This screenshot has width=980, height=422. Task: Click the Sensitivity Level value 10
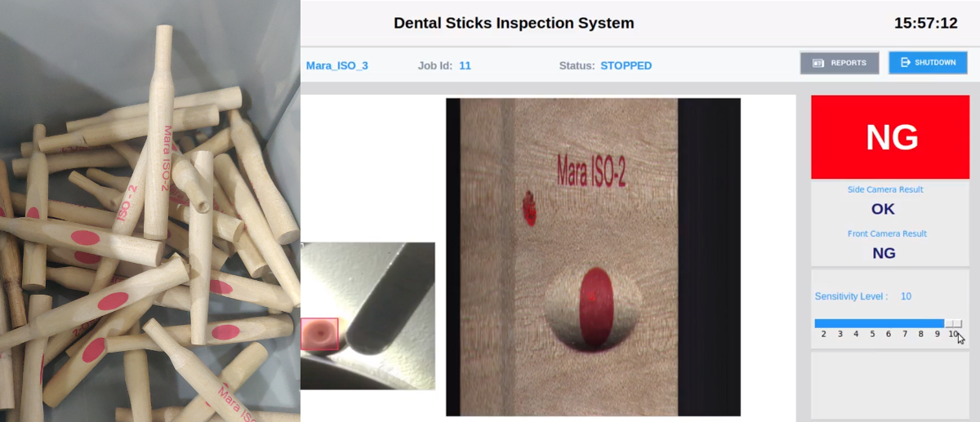906,296
